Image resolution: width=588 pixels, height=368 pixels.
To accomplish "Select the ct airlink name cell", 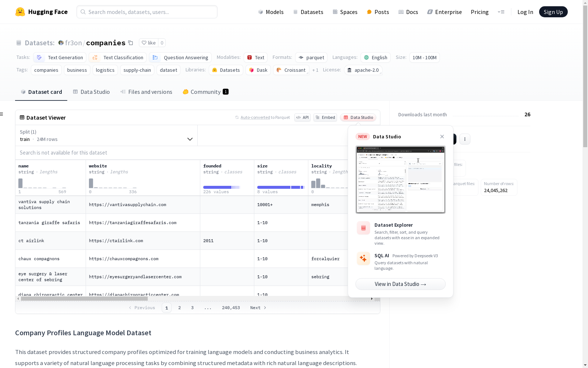I will coord(50,241).
